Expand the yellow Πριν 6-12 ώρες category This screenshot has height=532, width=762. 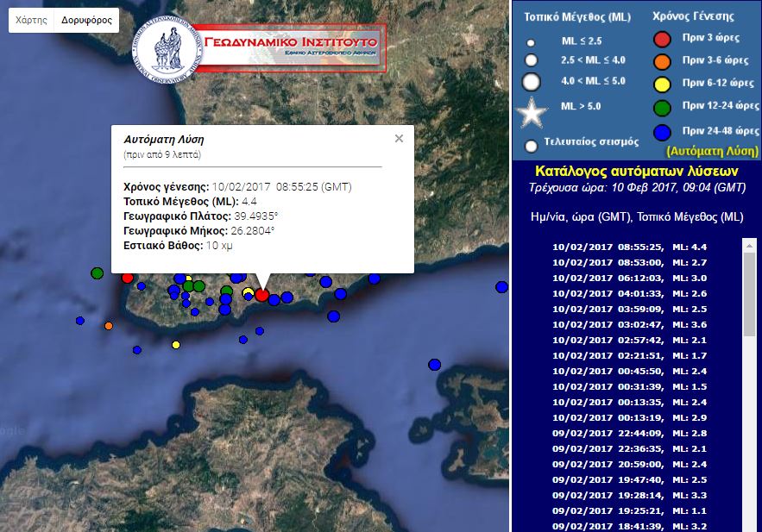661,84
